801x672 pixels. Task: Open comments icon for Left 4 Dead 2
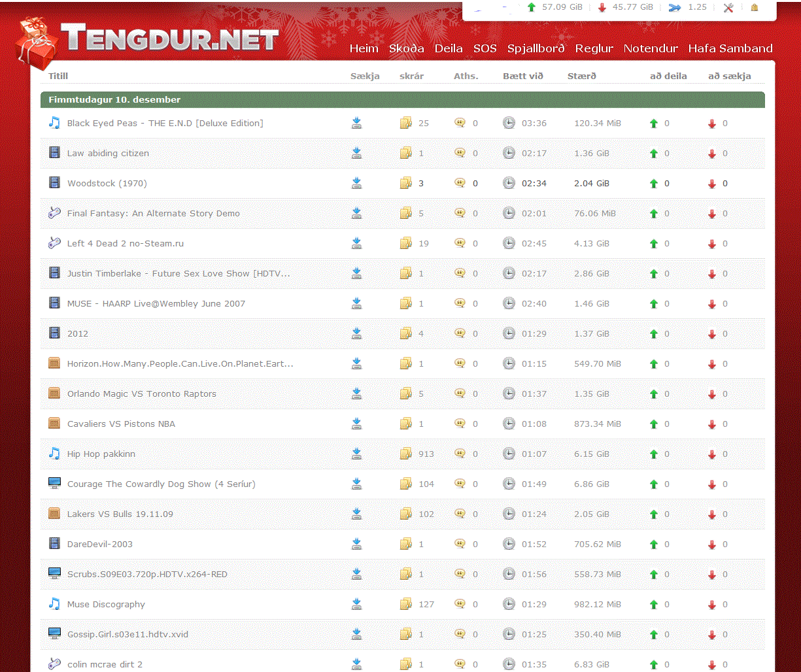(x=460, y=243)
